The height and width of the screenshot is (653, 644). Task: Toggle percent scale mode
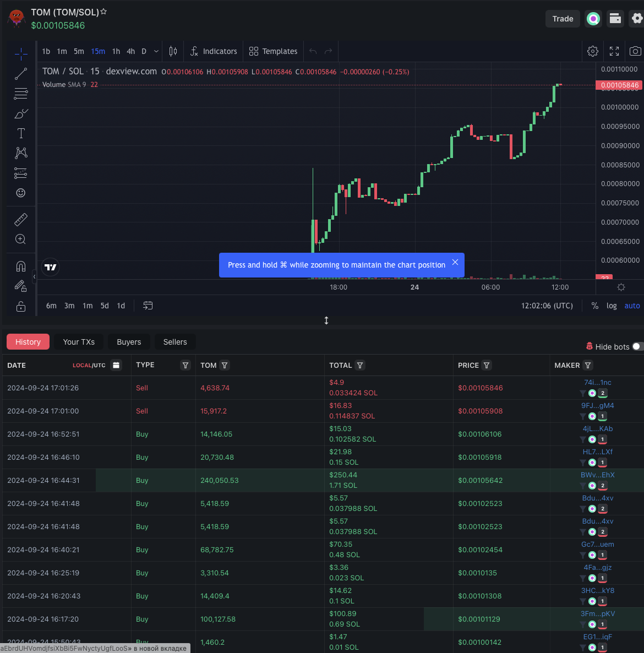(x=595, y=306)
